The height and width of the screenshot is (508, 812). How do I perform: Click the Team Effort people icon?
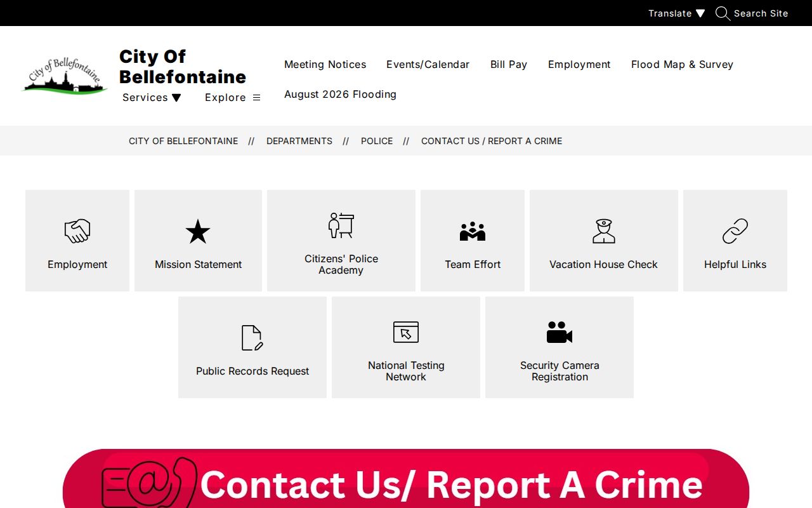coord(473,231)
